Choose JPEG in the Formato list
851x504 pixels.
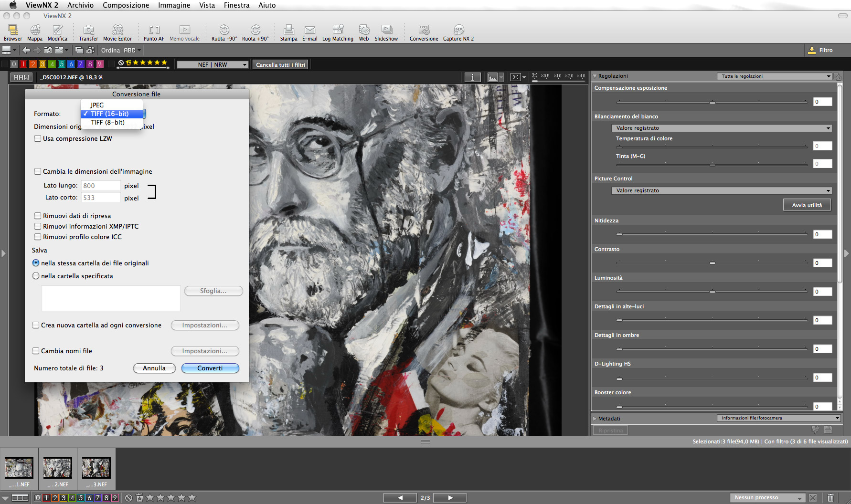click(112, 105)
